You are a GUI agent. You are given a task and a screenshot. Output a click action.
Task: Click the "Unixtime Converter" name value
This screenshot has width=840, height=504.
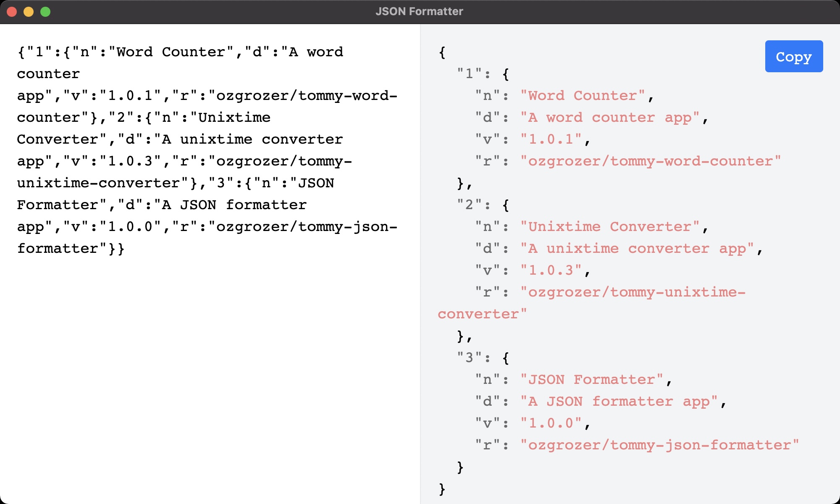tap(609, 227)
